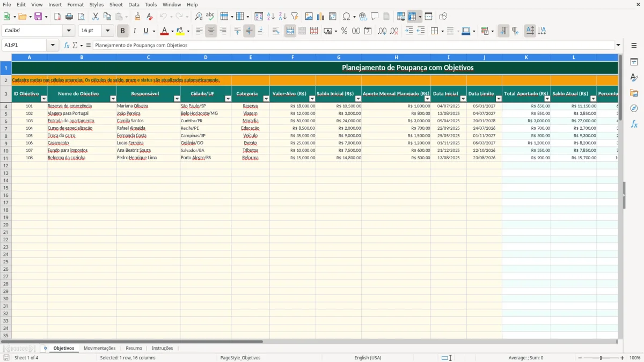Open the Font Color dropdown arrow
The width and height of the screenshot is (644, 362).
(172, 31)
